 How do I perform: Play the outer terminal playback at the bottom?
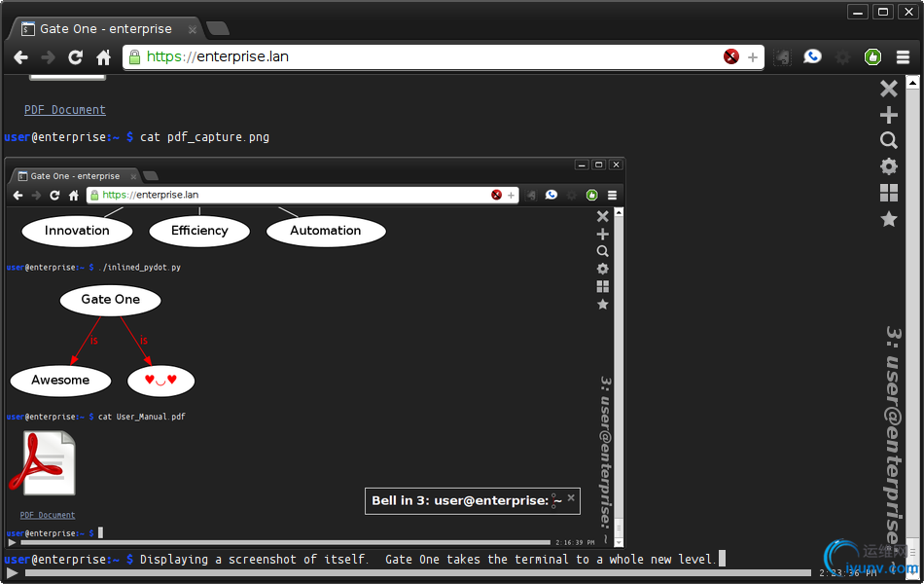coord(12,572)
